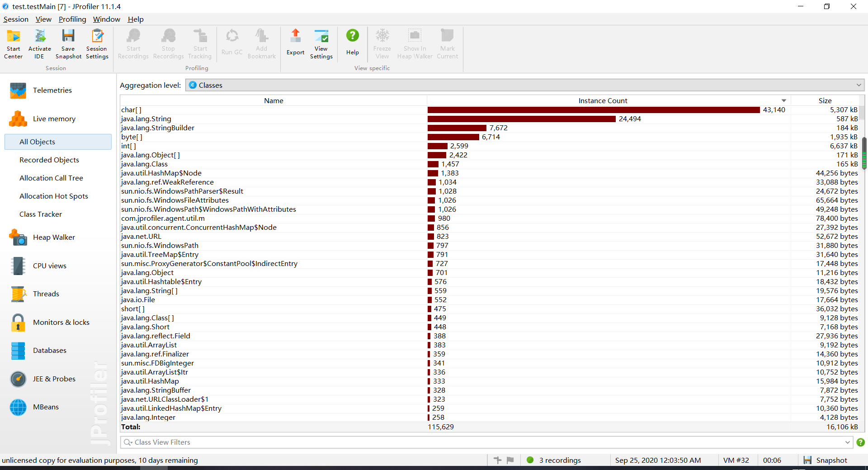Select the java.util.LinkedHashMap$Entry row
Screen dimensions: 868x470
click(x=489, y=408)
